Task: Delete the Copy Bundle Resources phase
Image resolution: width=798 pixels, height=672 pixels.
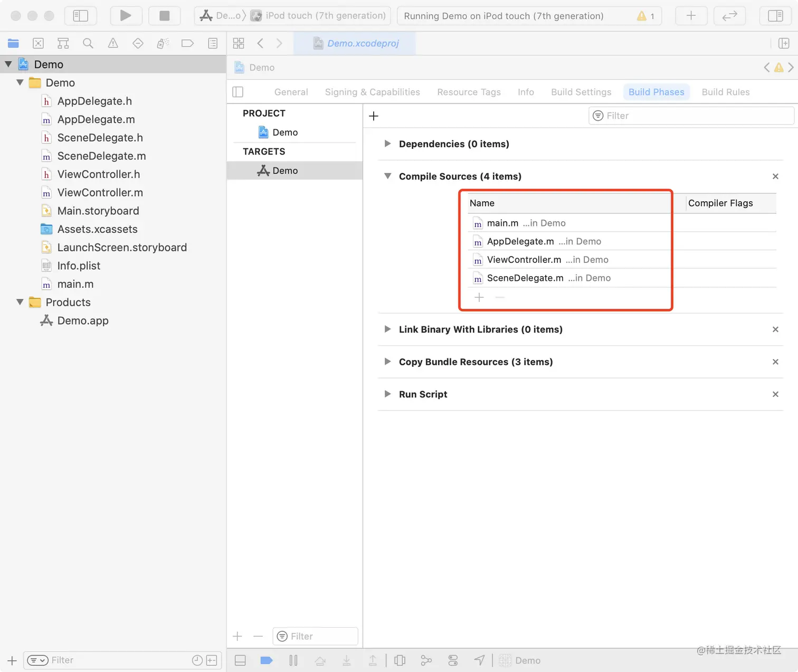Action: click(x=775, y=362)
